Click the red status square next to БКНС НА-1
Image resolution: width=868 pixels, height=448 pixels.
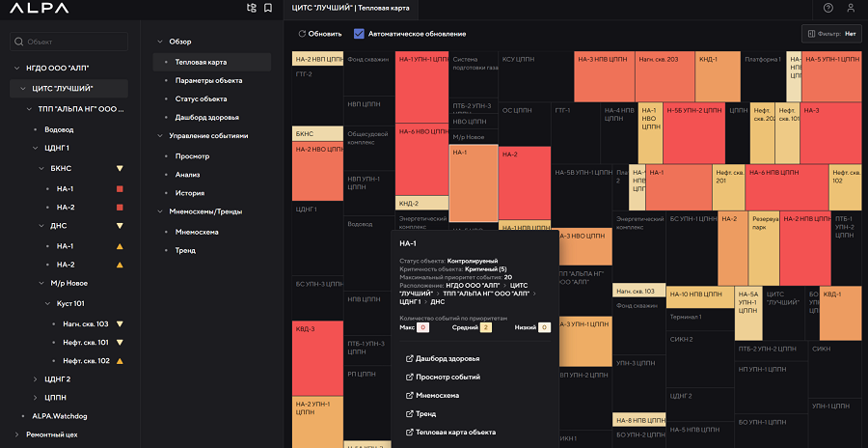pyautogui.click(x=120, y=188)
